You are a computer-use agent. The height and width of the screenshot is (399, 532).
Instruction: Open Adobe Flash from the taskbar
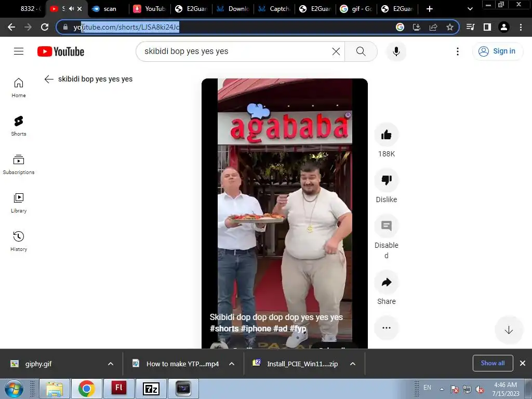coord(119,389)
